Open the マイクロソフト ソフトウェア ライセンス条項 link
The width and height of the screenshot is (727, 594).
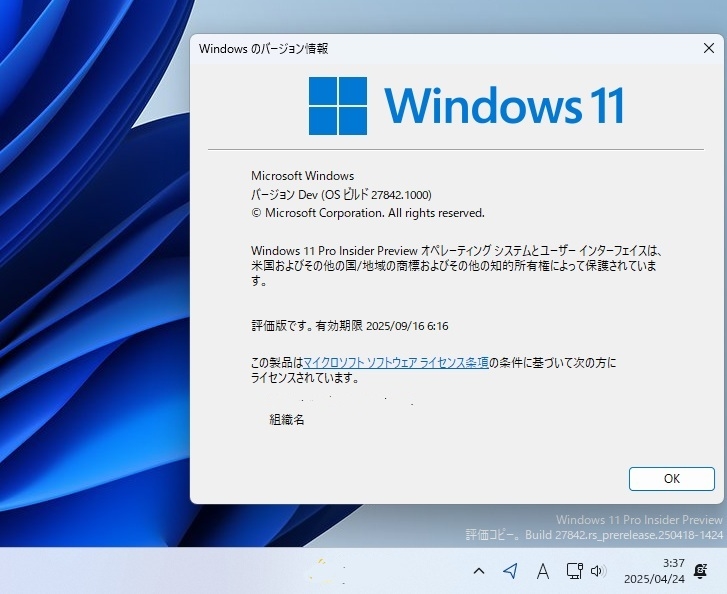point(395,363)
